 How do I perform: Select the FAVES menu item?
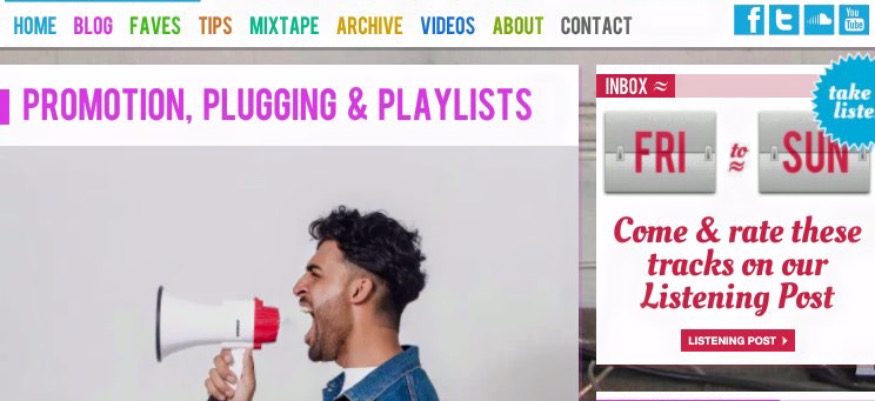(155, 26)
